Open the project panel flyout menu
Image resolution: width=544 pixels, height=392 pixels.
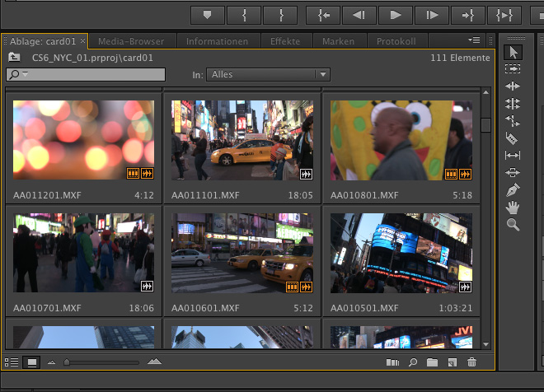click(x=474, y=40)
